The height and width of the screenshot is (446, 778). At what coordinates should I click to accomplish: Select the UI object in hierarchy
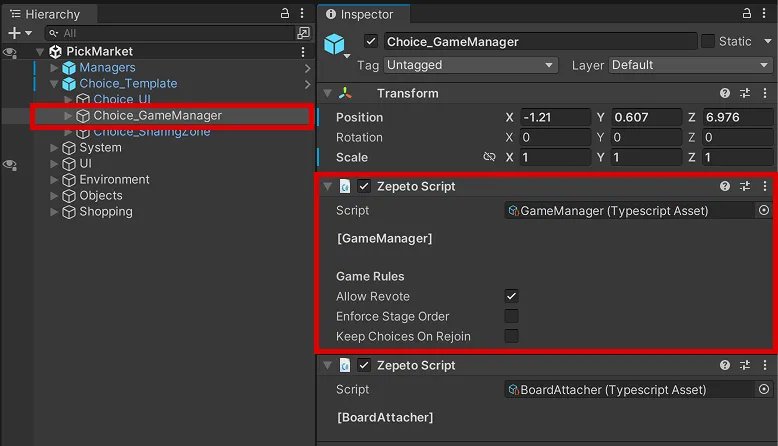(x=85, y=164)
